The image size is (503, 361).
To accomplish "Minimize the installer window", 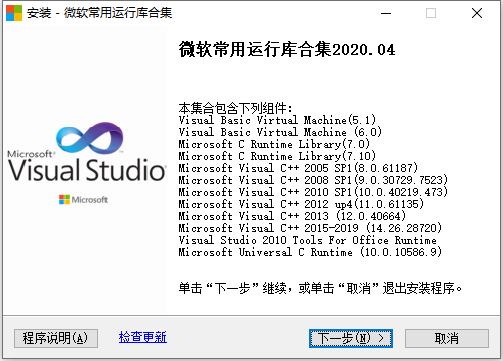I will 386,13.
